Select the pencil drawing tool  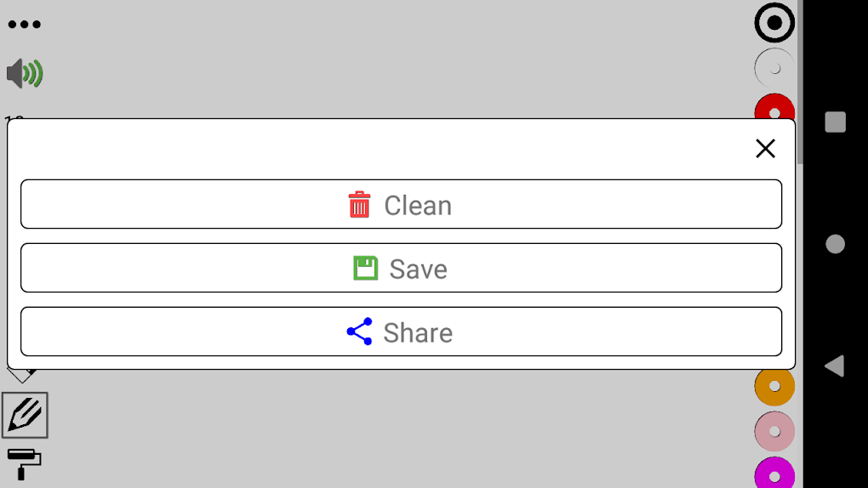pyautogui.click(x=25, y=415)
